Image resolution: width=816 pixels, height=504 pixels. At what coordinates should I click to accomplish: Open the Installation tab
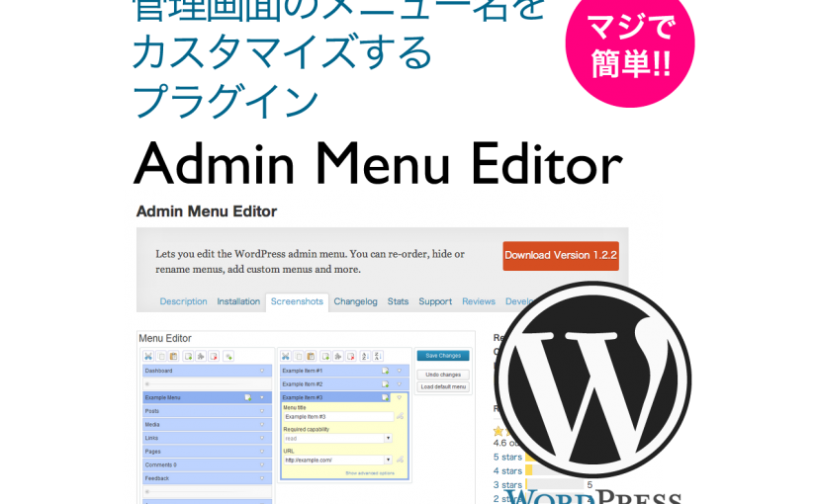[x=238, y=301]
